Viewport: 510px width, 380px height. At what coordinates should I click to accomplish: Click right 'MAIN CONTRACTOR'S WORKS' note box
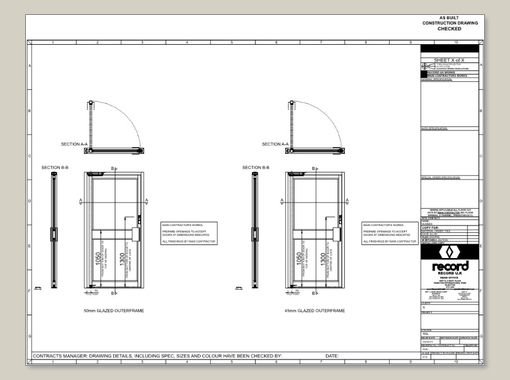[x=390, y=233]
